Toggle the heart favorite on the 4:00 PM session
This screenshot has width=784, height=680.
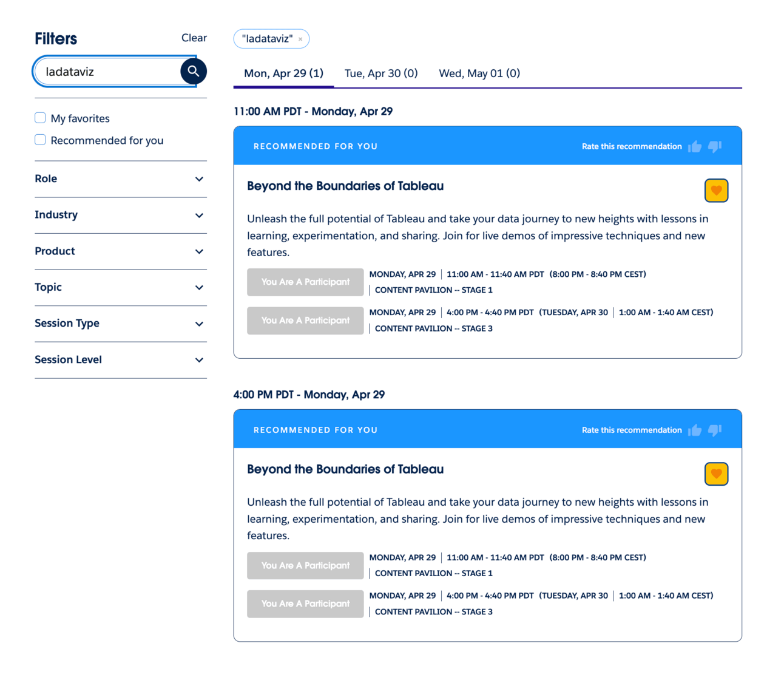(x=716, y=474)
